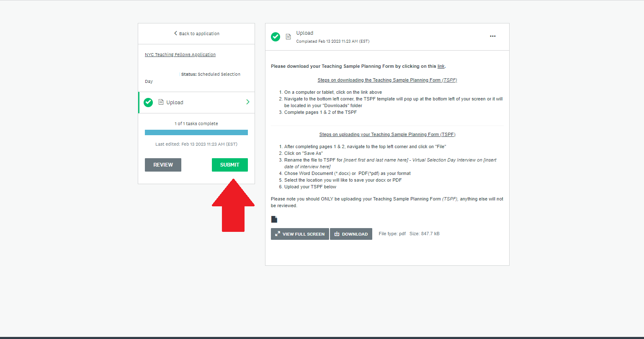This screenshot has height=339, width=644.
Task: Select the Upload task entry in the sidebar
Action: click(x=175, y=102)
